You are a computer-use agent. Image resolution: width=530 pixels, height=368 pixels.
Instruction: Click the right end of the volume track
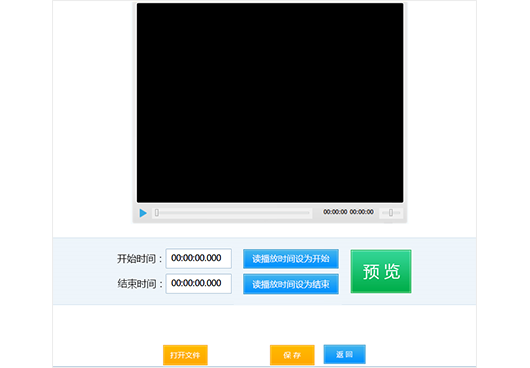coord(399,213)
